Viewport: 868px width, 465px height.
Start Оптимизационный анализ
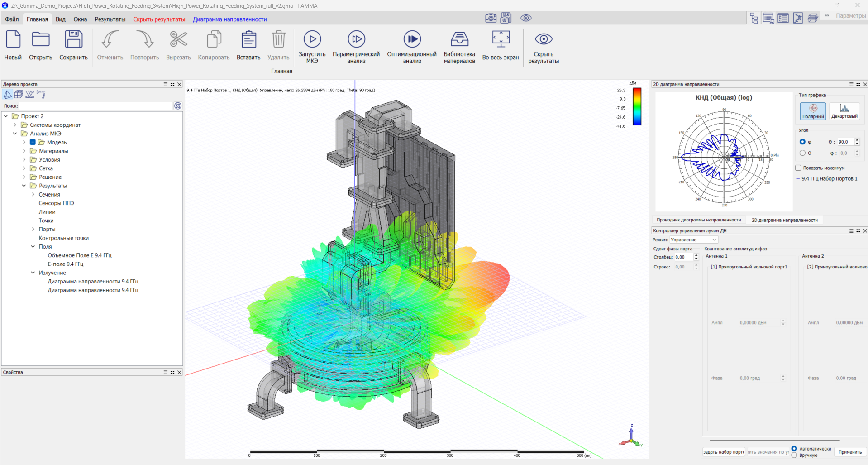click(x=412, y=39)
